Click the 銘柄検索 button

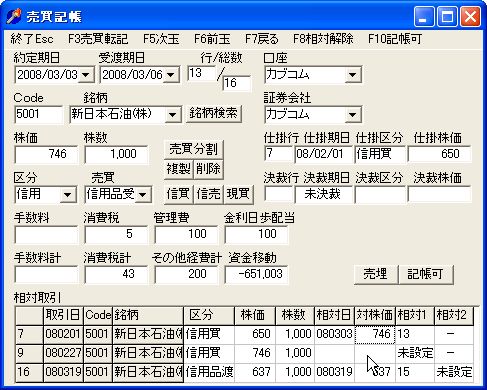pos(213,114)
